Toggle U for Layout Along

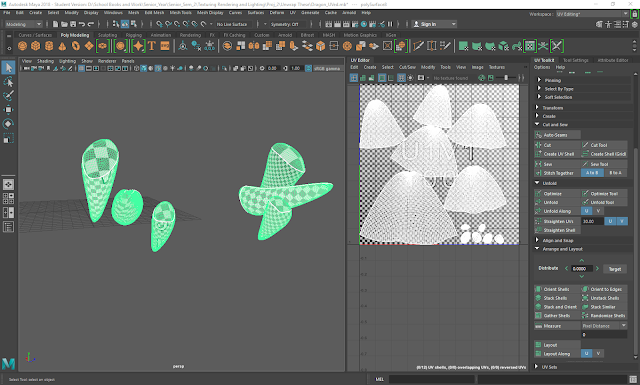(587, 354)
